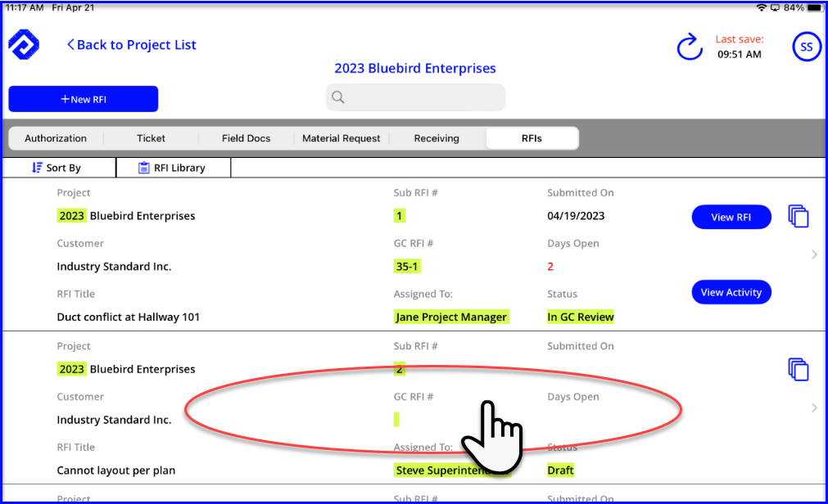This screenshot has width=828, height=504.
Task: Click the submitted date 04/19/2023
Action: point(576,216)
